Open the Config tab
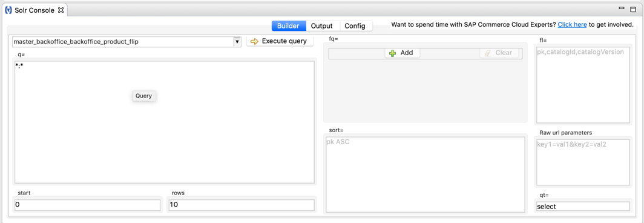Screen dimensions: 644x223 (355, 26)
